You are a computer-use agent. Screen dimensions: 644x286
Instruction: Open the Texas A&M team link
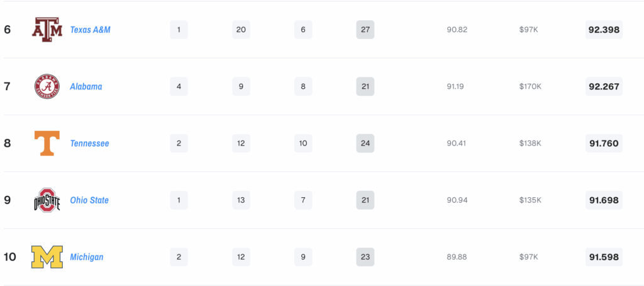(91, 30)
